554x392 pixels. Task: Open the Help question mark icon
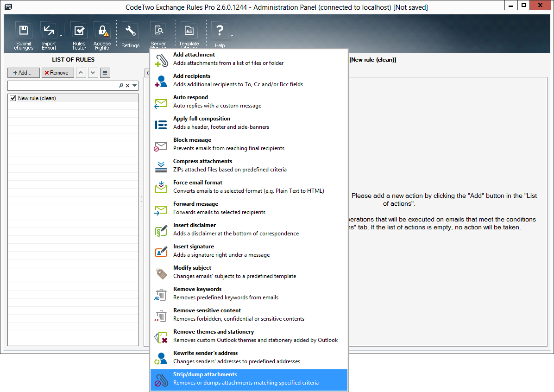point(220,31)
